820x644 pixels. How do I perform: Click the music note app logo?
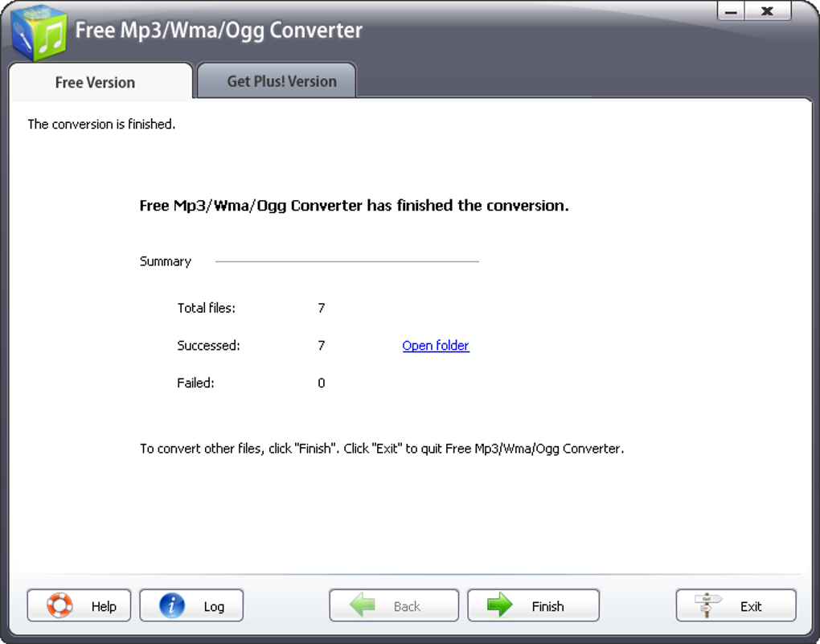39,32
